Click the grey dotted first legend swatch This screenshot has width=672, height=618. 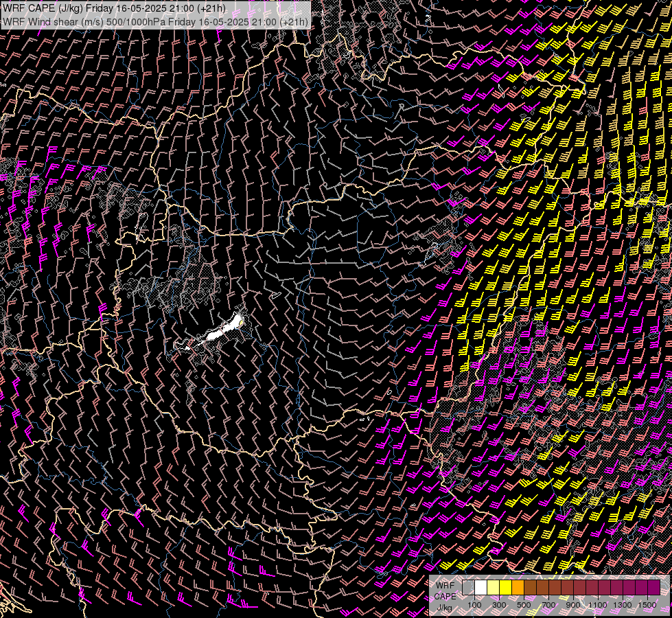tap(468, 587)
